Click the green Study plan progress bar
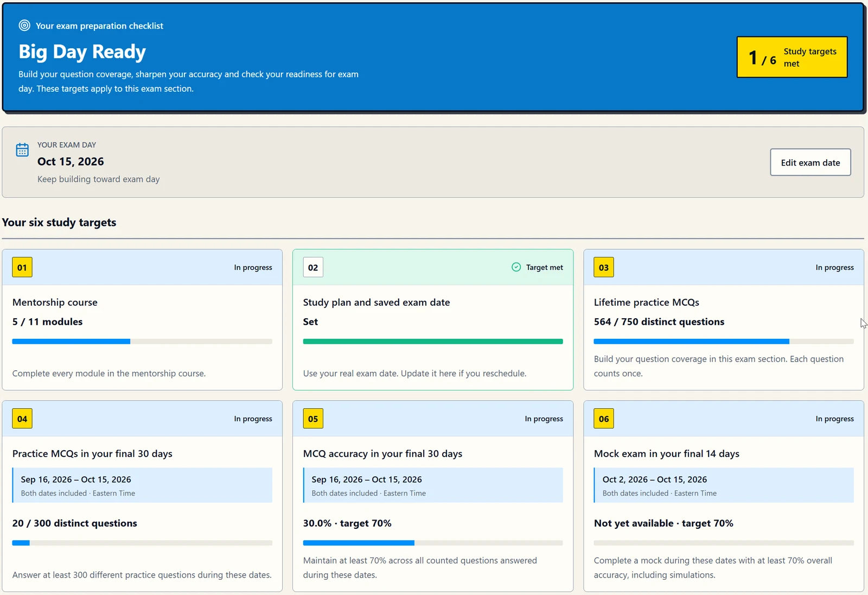The height and width of the screenshot is (595, 868). pyautogui.click(x=433, y=341)
